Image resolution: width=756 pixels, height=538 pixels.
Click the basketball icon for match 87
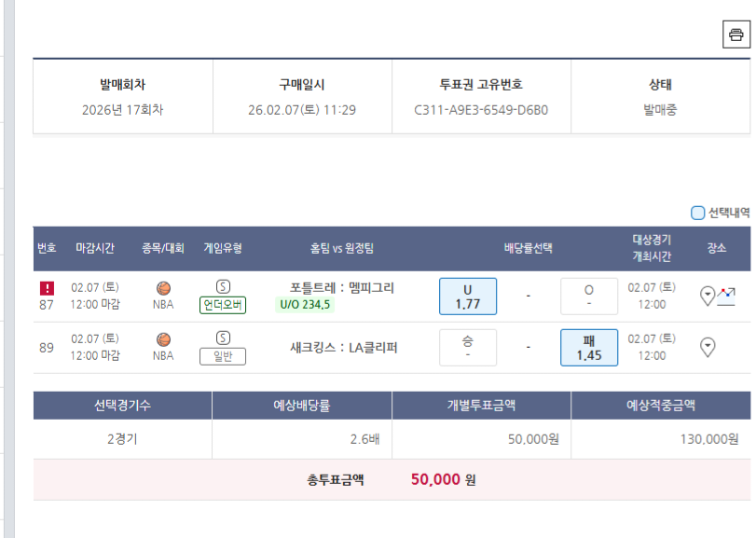pyautogui.click(x=163, y=288)
